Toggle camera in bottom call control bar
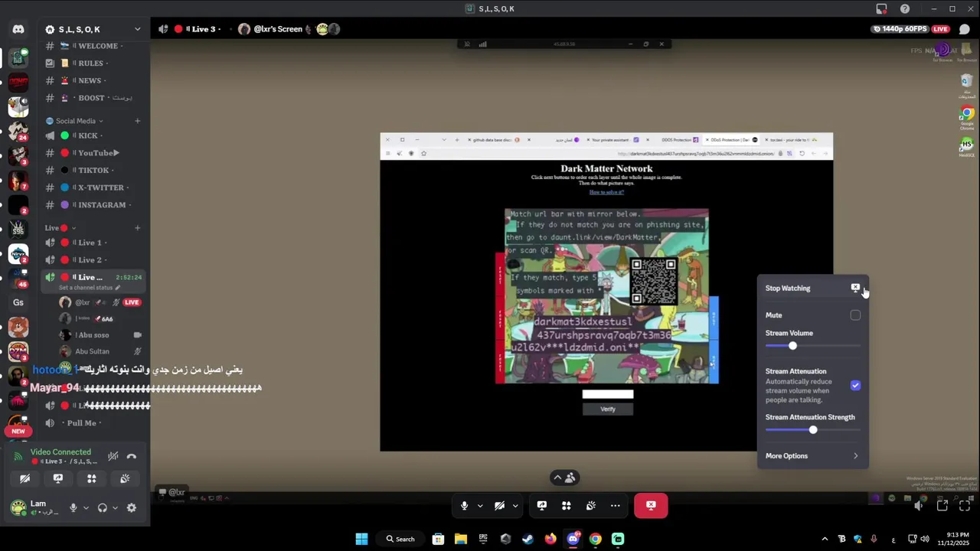Screen dimensions: 980x551 499,505
